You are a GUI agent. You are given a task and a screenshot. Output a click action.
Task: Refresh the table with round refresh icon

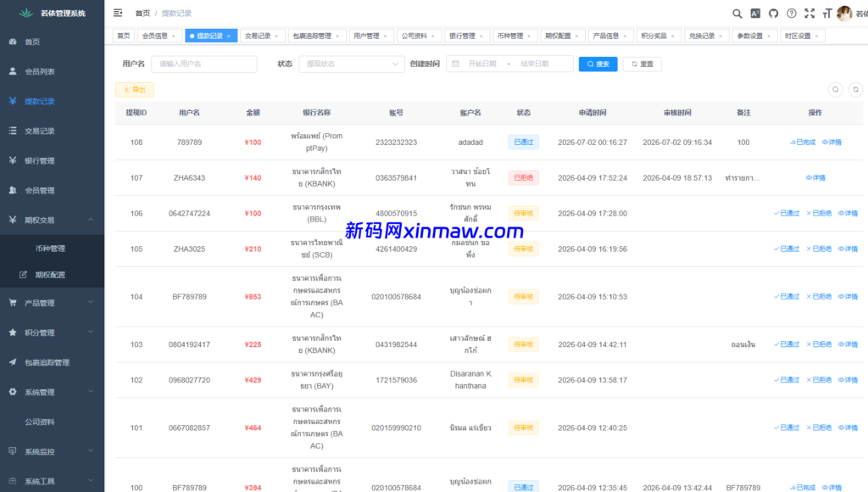(856, 89)
